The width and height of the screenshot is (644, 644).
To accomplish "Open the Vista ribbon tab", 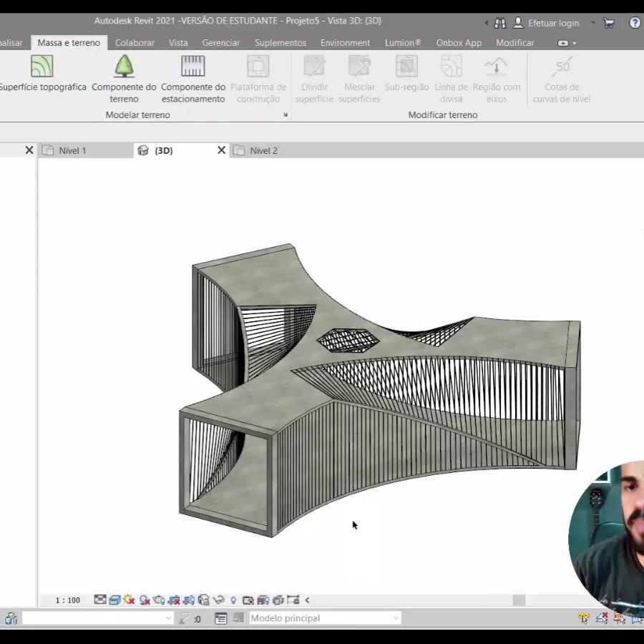I will coord(178,43).
